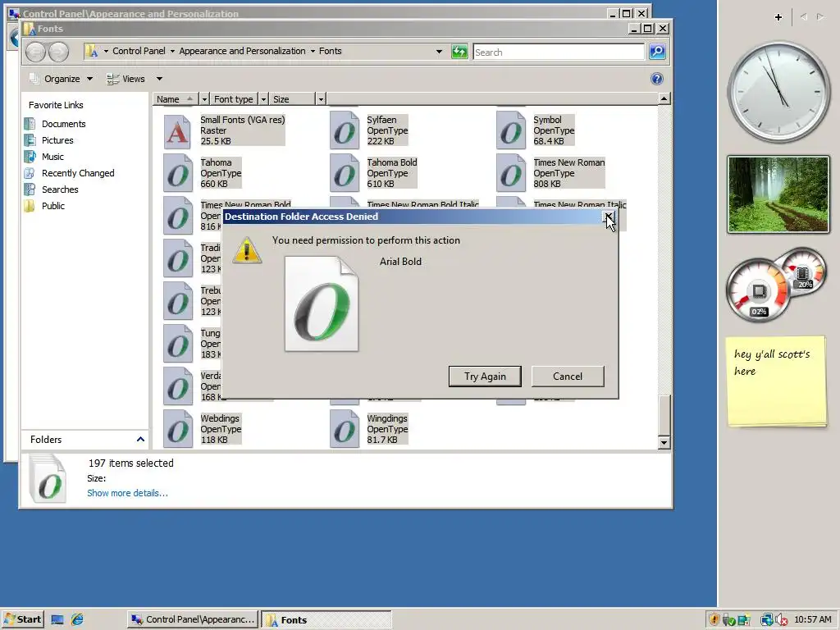The height and width of the screenshot is (630, 840).
Task: Click Show more details link
Action: [x=127, y=493]
